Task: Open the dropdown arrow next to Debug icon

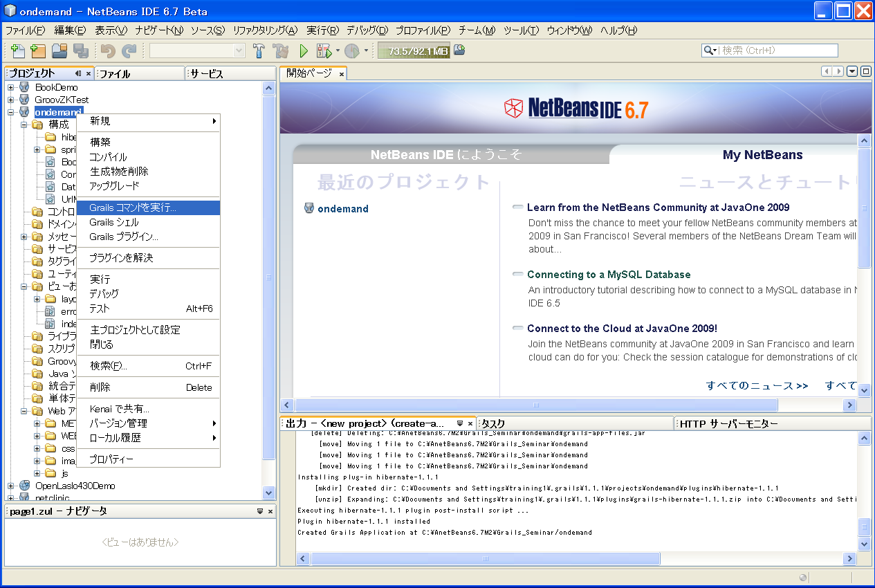Action: coord(338,50)
